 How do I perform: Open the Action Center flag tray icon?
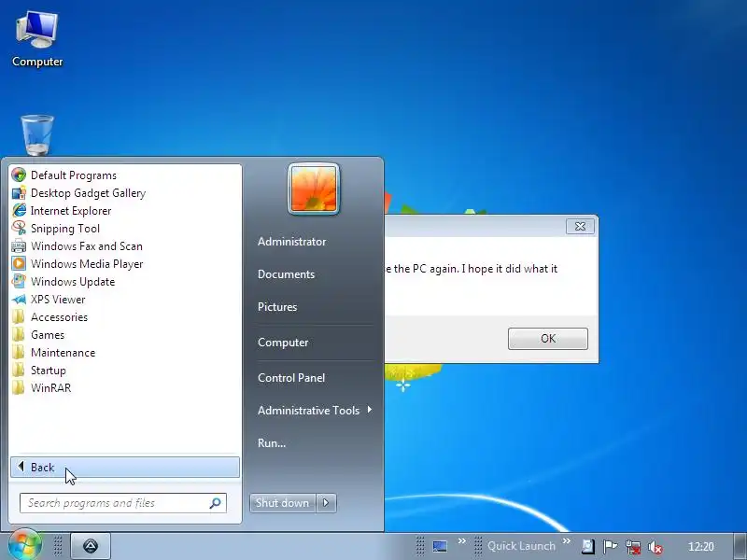610,546
